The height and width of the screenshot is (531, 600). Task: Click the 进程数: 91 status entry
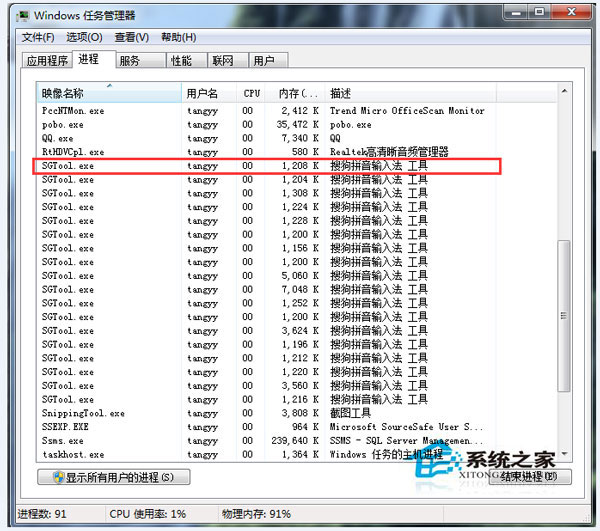[x=42, y=514]
